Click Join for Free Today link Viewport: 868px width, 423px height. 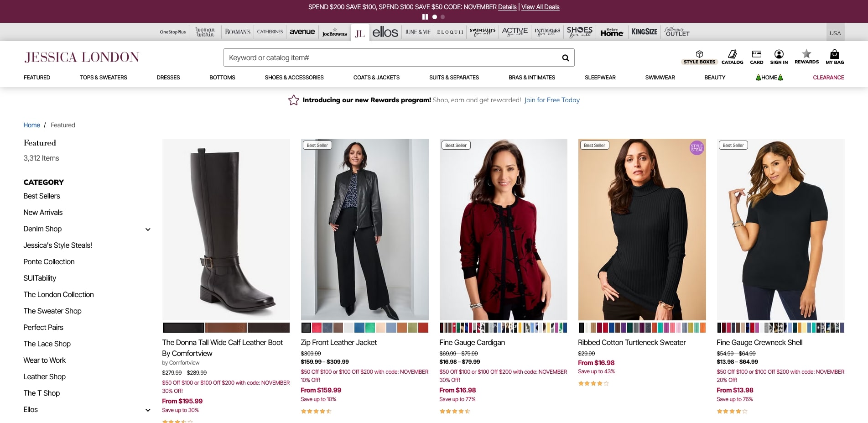pyautogui.click(x=552, y=100)
